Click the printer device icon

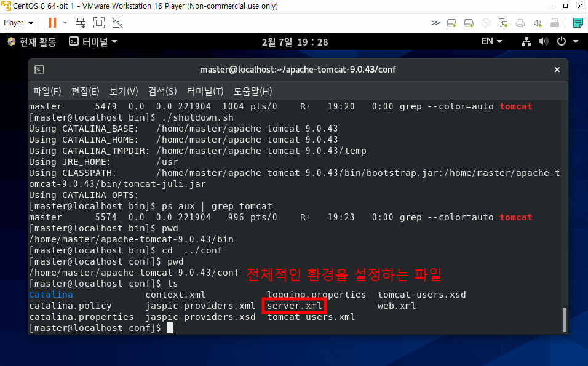(x=520, y=23)
